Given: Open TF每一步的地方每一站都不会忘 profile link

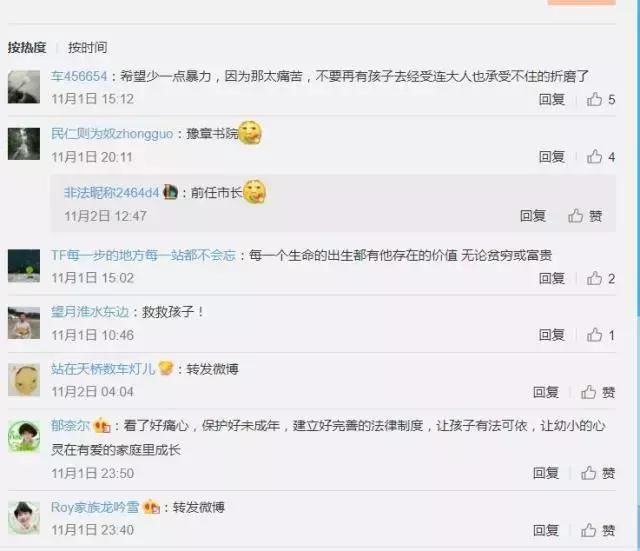Looking at the screenshot, I should (x=143, y=256).
